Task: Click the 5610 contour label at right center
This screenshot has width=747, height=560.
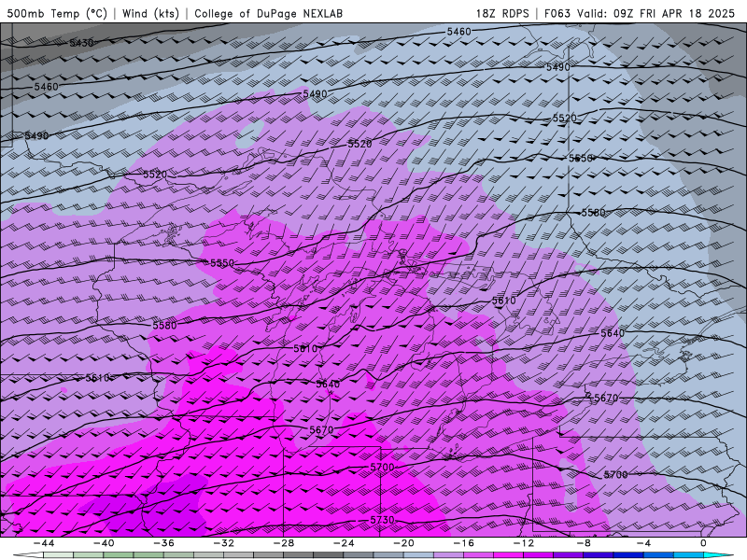Action: point(503,301)
